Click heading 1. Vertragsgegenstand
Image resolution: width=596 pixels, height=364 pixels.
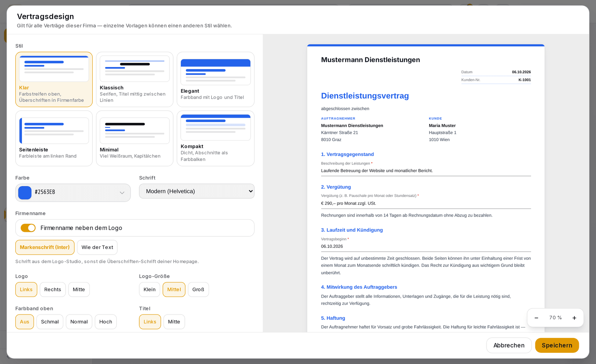pyautogui.click(x=348, y=154)
